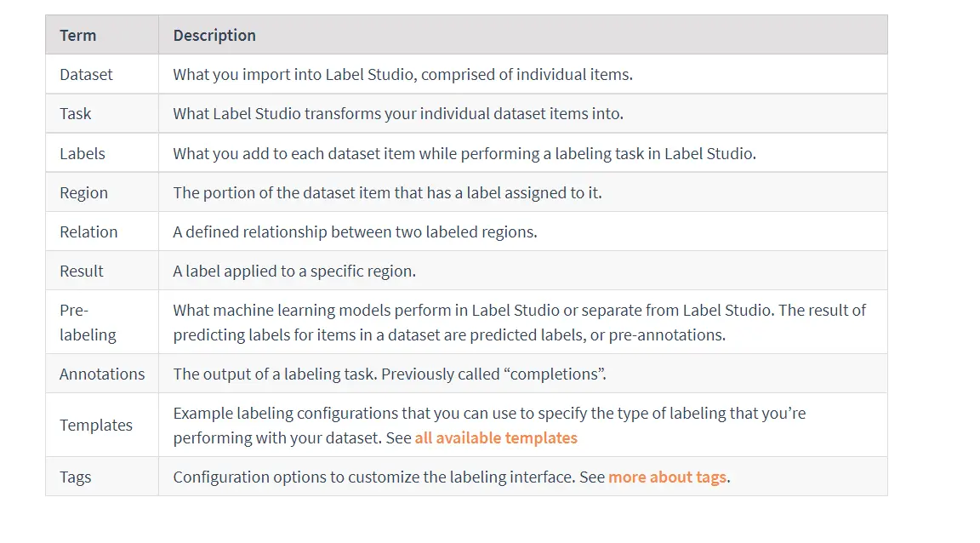Click the Term column header
The width and height of the screenshot is (980, 543).
point(102,35)
